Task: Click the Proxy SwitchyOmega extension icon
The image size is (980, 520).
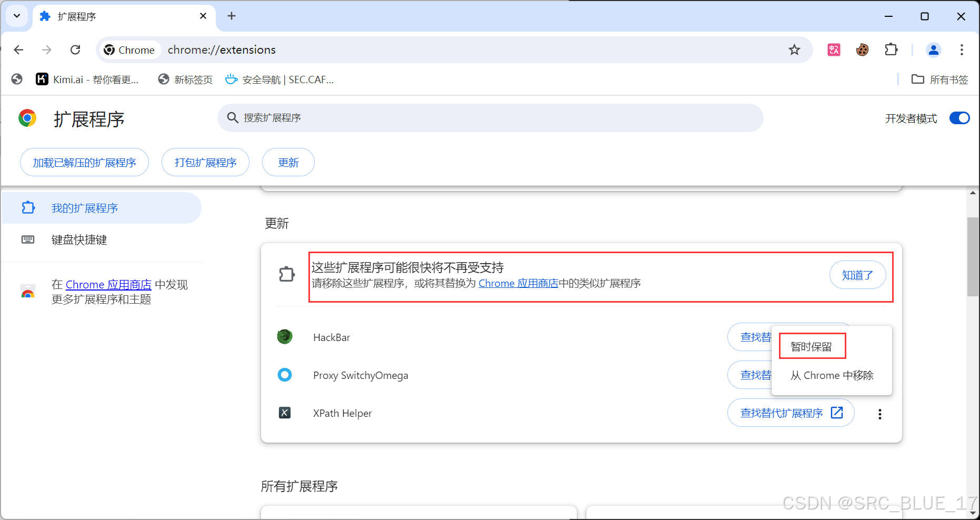Action: tap(285, 375)
